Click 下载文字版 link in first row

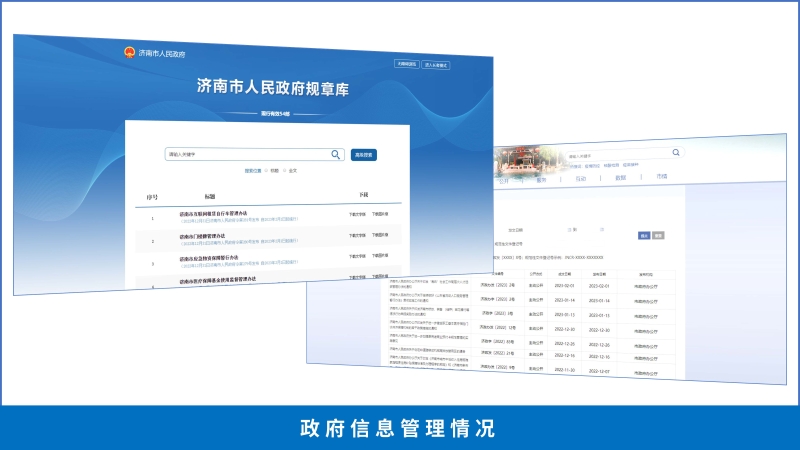click(x=357, y=214)
